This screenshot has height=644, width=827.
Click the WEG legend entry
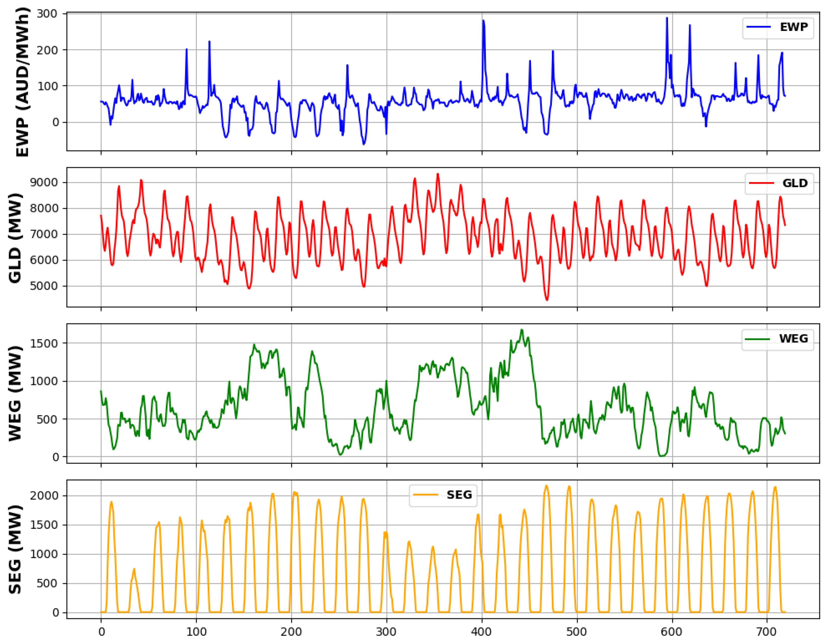click(x=793, y=339)
